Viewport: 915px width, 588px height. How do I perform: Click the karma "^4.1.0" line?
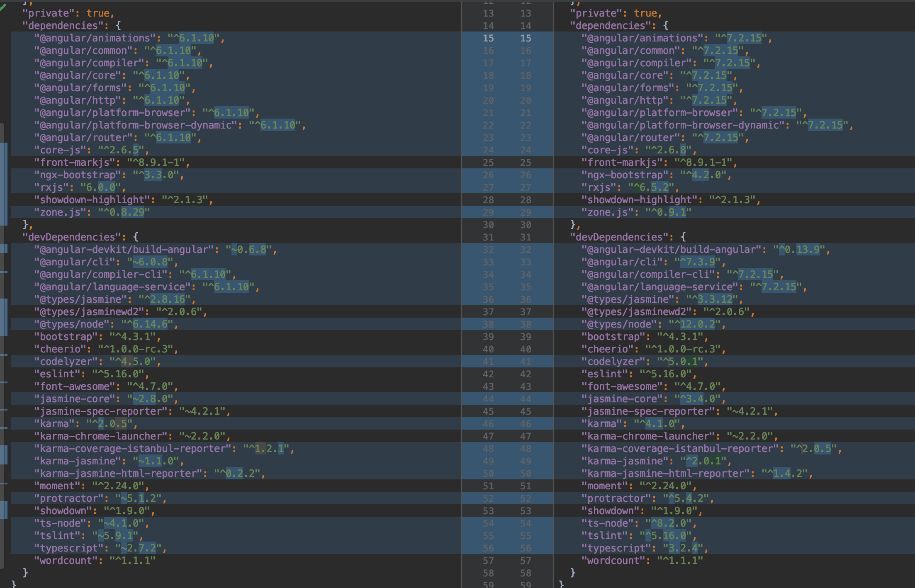pyautogui.click(x=633, y=424)
